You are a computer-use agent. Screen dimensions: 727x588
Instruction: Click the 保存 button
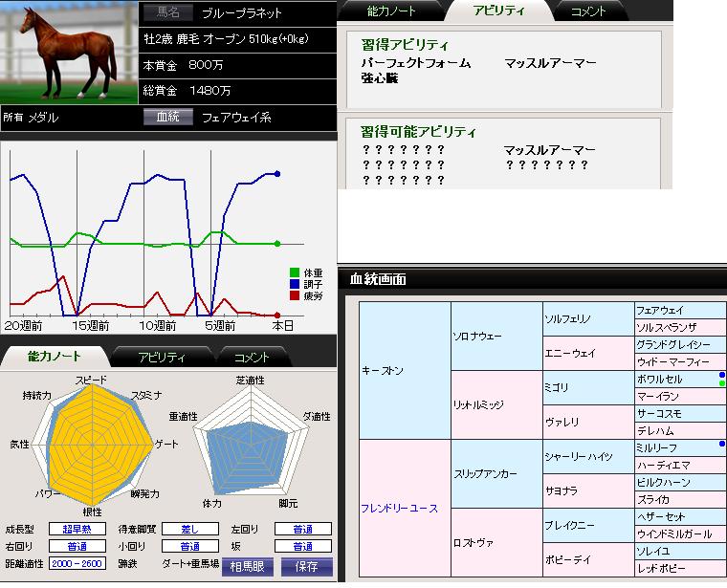coord(306,566)
